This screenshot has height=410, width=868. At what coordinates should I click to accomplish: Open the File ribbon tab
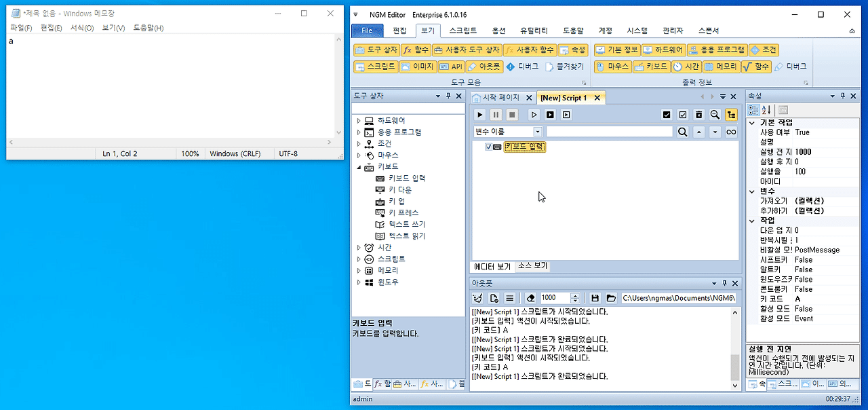point(368,31)
